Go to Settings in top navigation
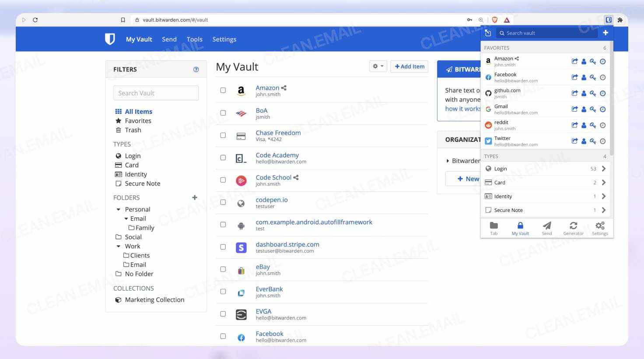The width and height of the screenshot is (644, 359). pos(224,39)
